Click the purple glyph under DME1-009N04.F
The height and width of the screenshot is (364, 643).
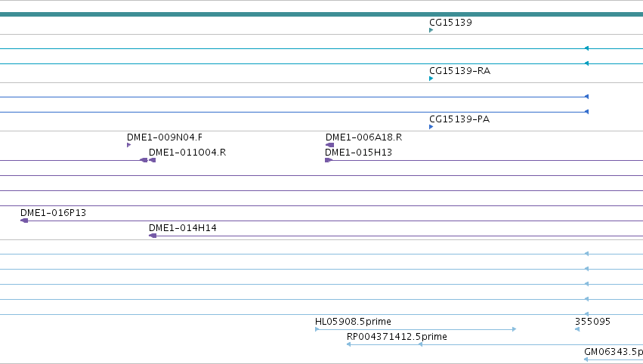coord(128,145)
